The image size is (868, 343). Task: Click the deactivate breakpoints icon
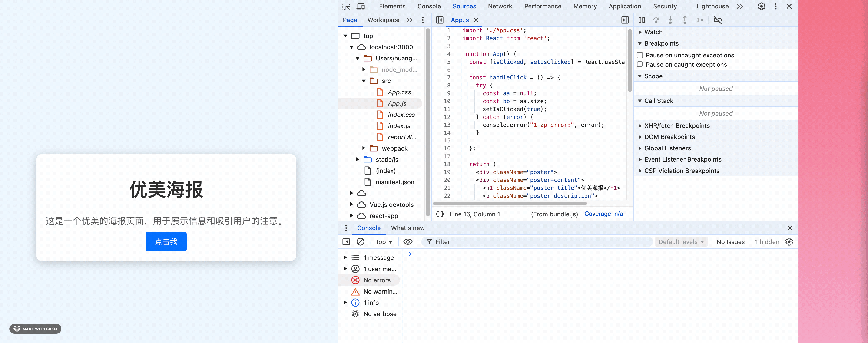click(718, 20)
